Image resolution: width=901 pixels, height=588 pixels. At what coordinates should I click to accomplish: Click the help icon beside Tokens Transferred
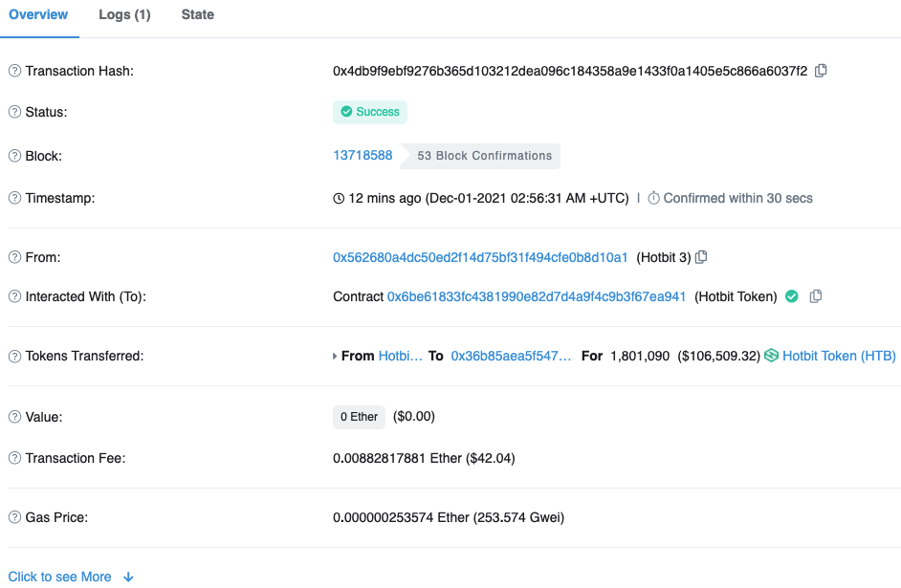(14, 357)
